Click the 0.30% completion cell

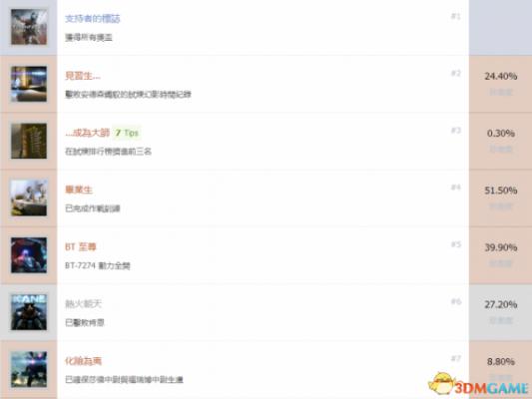point(500,141)
